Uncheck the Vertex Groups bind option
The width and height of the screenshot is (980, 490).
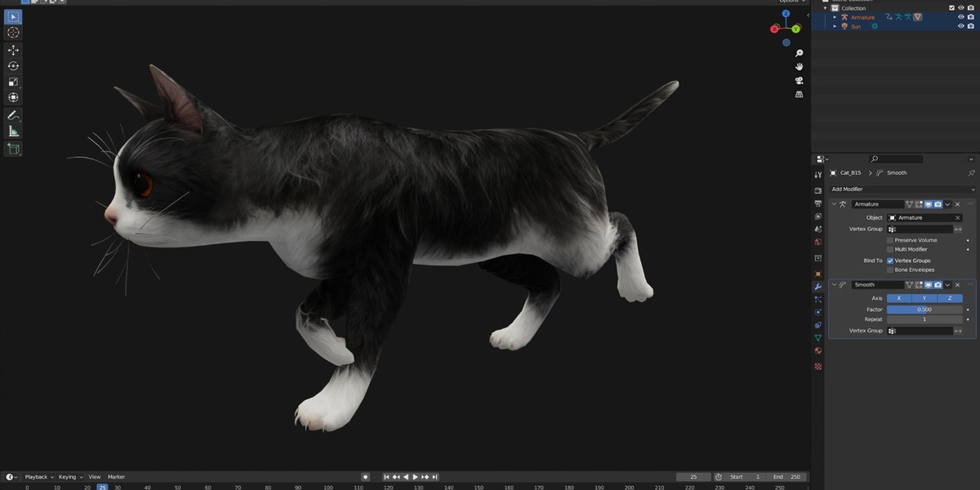click(x=889, y=261)
